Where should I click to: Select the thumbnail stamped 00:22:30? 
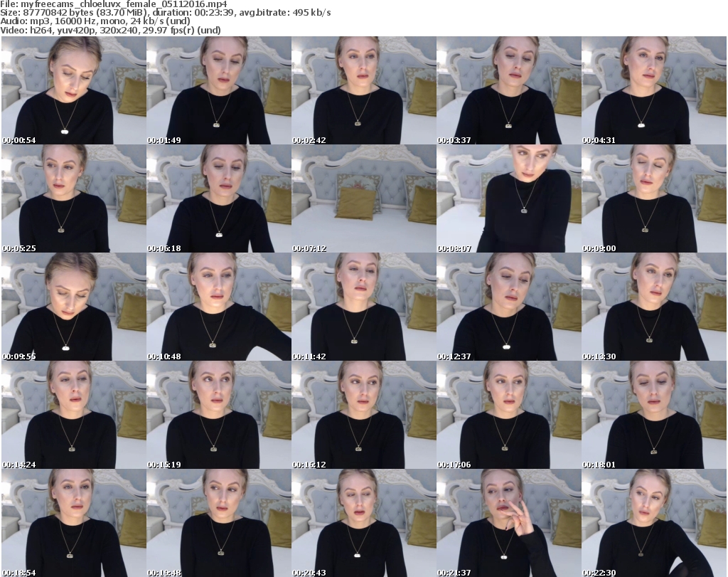pyautogui.click(x=654, y=523)
